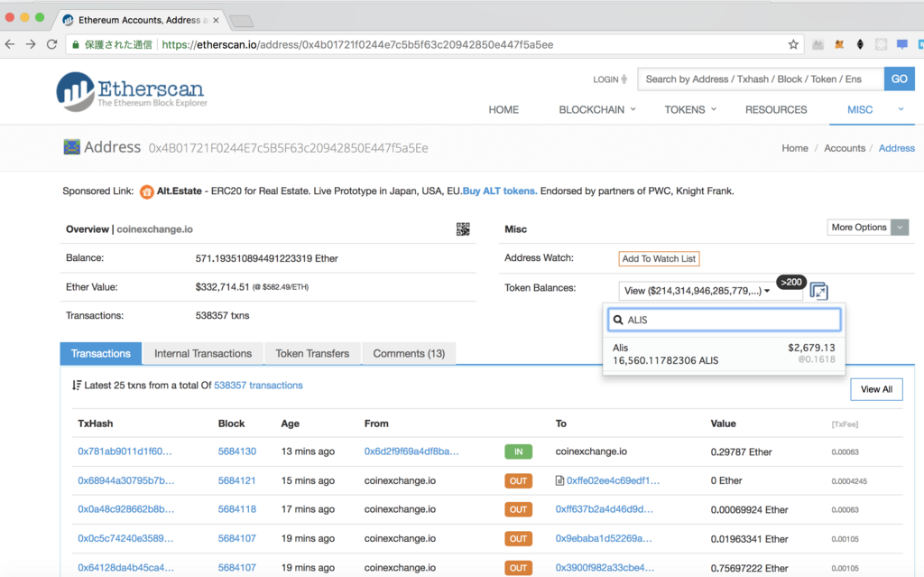This screenshot has height=577, width=924.
Task: Click the GO search button
Action: point(899,79)
